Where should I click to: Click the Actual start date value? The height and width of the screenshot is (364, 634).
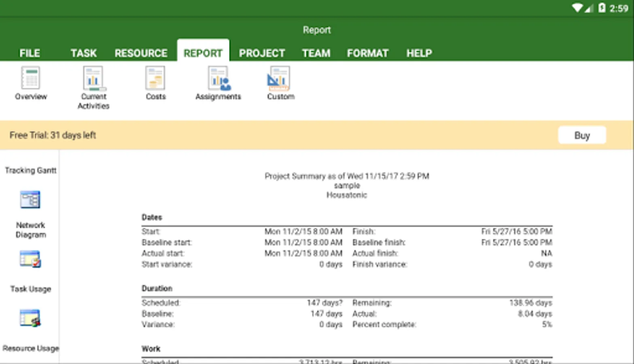pos(303,253)
